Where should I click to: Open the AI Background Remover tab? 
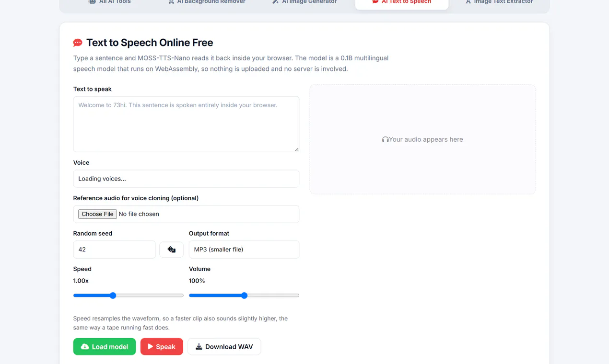click(207, 2)
